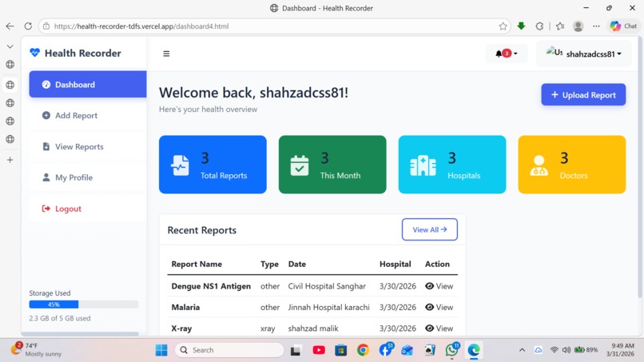
Task: Open WhatsApp from the taskbar
Action: pos(451,350)
